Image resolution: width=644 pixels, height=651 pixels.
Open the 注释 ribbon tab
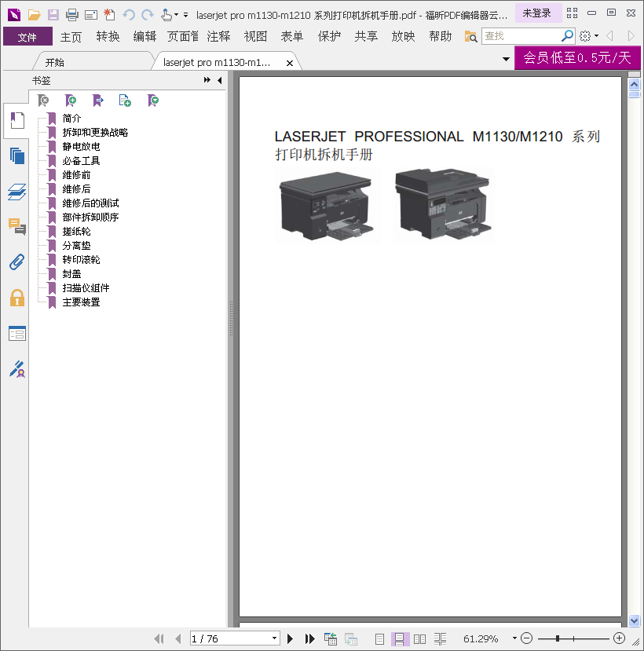(x=218, y=37)
